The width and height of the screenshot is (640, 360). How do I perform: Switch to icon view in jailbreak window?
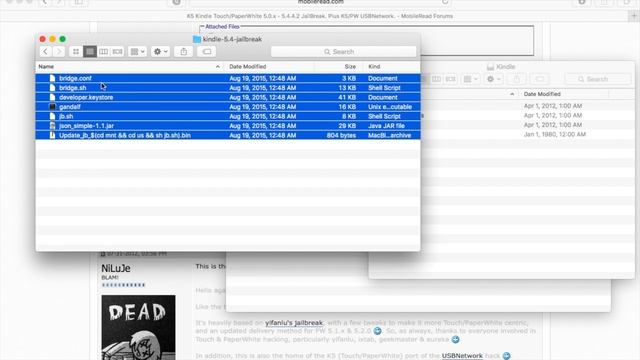pos(76,52)
